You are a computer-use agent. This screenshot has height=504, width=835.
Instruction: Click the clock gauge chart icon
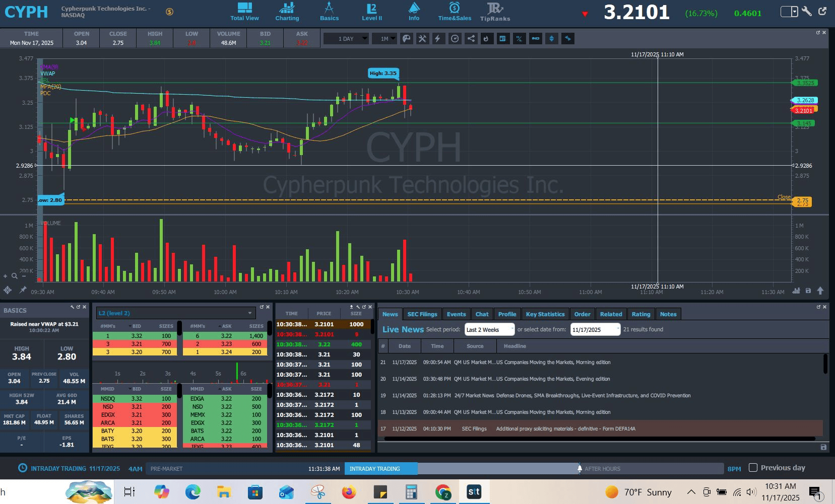(455, 39)
